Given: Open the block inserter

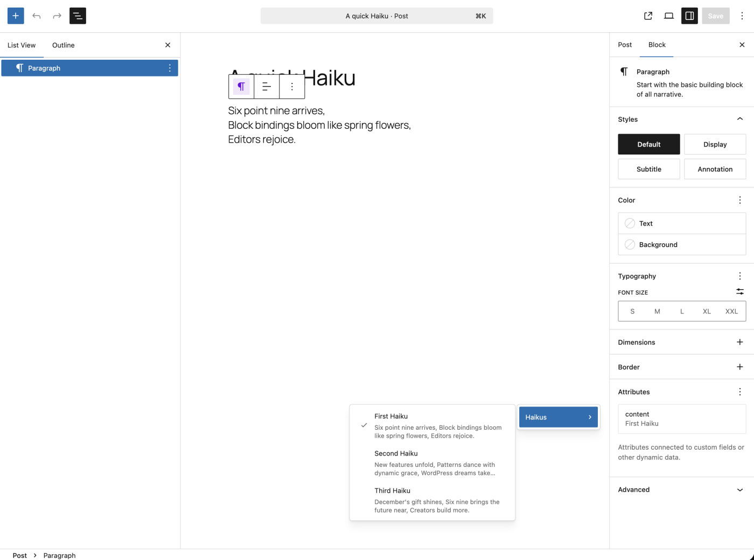Looking at the screenshot, I should (15, 16).
